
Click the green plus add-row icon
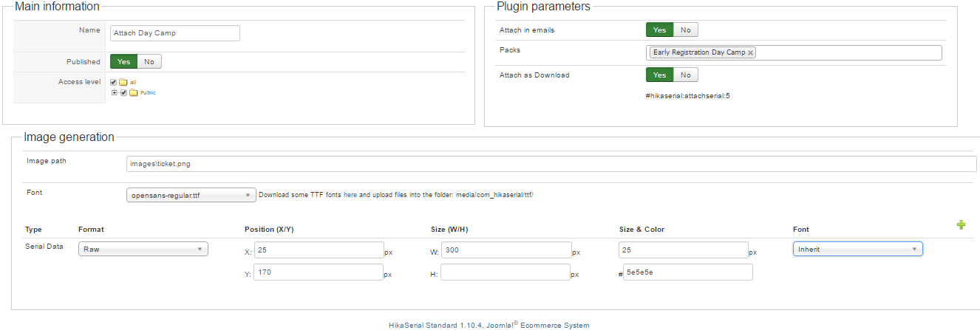coord(961,225)
